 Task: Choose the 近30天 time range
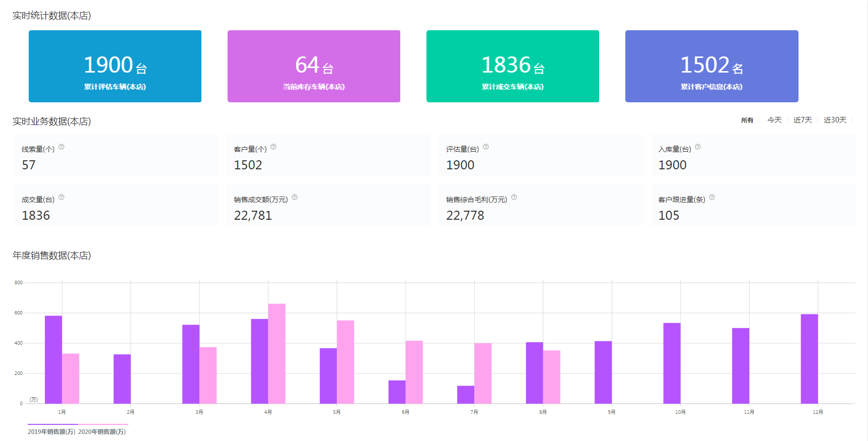pos(835,120)
